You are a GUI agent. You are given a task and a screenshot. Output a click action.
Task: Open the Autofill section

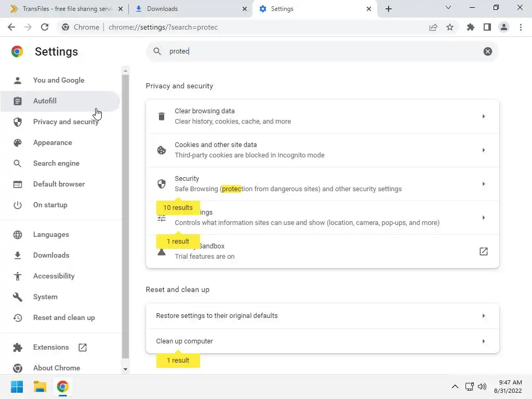[x=60, y=101]
